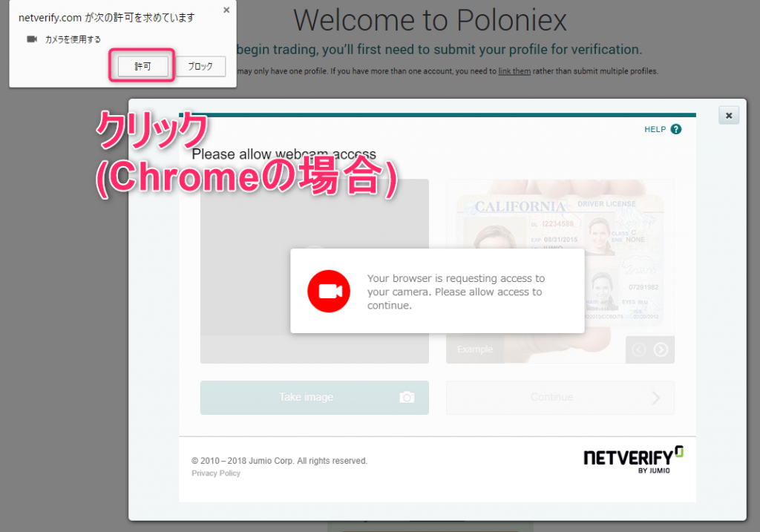The width and height of the screenshot is (760, 532).
Task: Click the camera access request message
Action: tap(456, 292)
